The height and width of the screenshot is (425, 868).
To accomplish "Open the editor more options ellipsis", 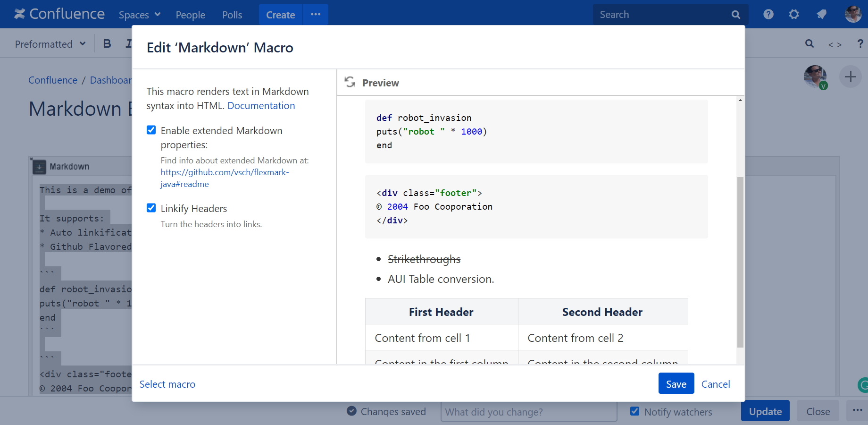I will click(858, 410).
